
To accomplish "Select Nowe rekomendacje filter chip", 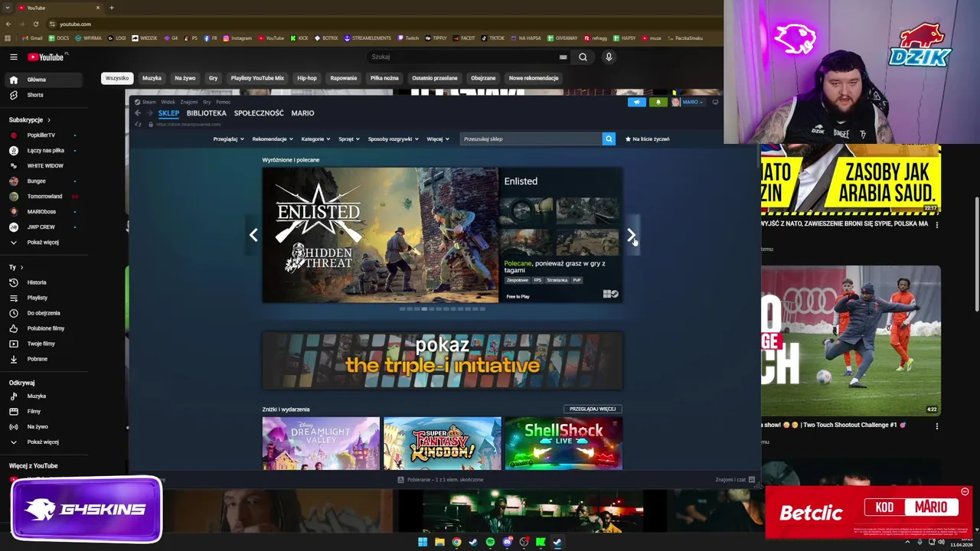I will [534, 78].
